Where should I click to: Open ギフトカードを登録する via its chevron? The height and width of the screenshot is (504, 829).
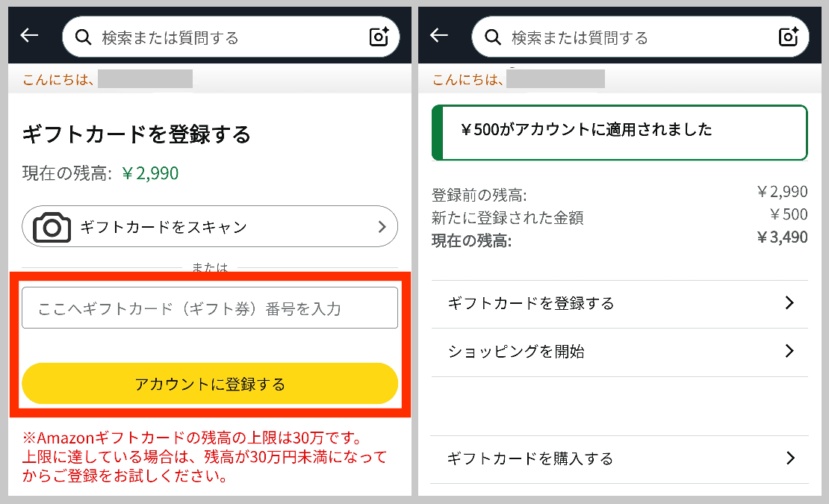pos(790,302)
